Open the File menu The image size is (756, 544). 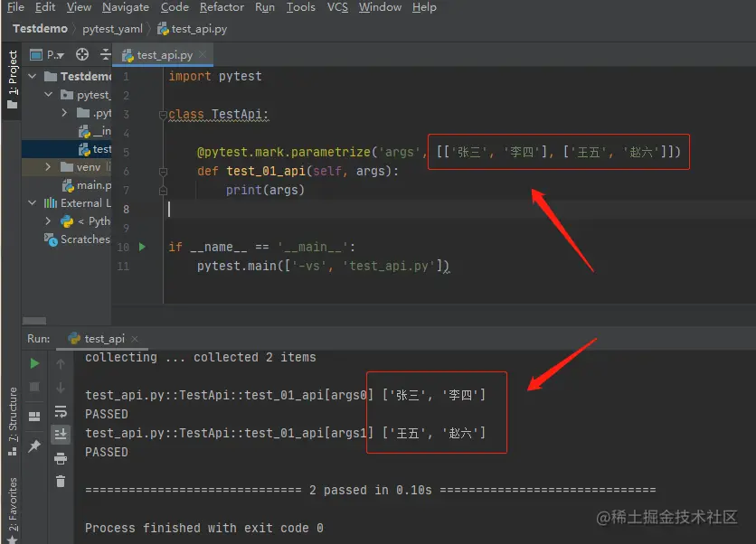(15, 7)
